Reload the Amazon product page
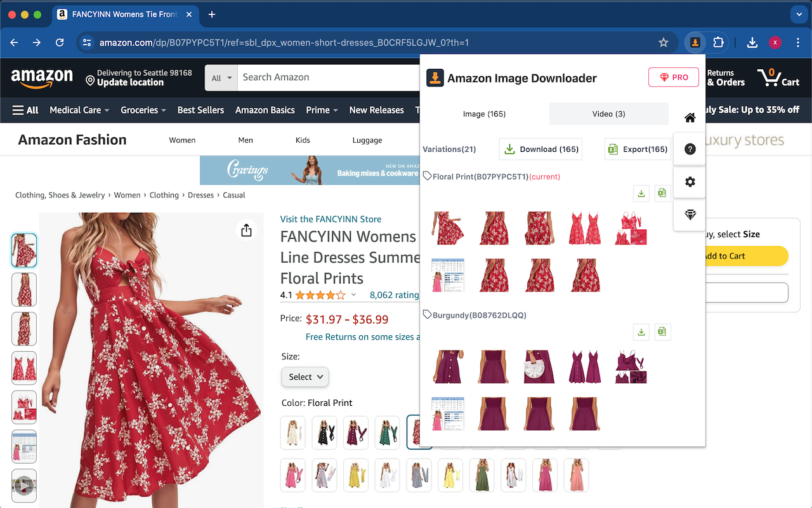This screenshot has width=812, height=508. (60, 43)
